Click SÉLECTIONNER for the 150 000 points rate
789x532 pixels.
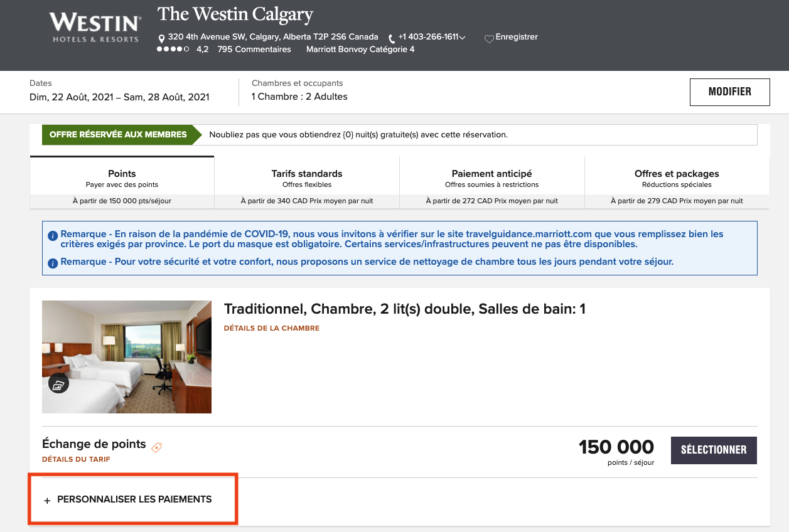pos(714,450)
